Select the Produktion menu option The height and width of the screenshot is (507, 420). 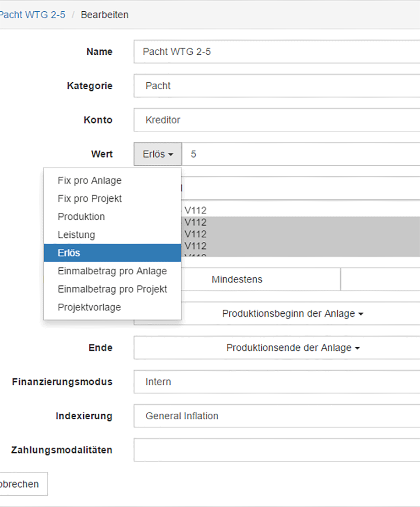coord(81,216)
